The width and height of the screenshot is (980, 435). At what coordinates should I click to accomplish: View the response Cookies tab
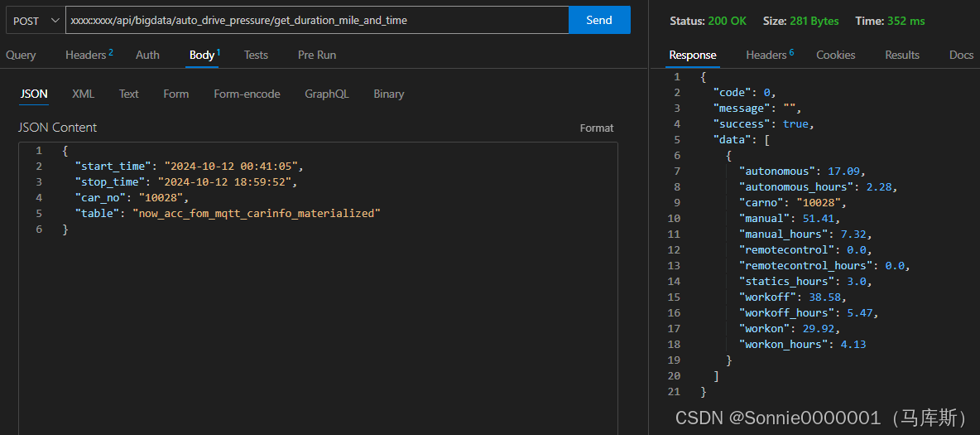pyautogui.click(x=835, y=56)
